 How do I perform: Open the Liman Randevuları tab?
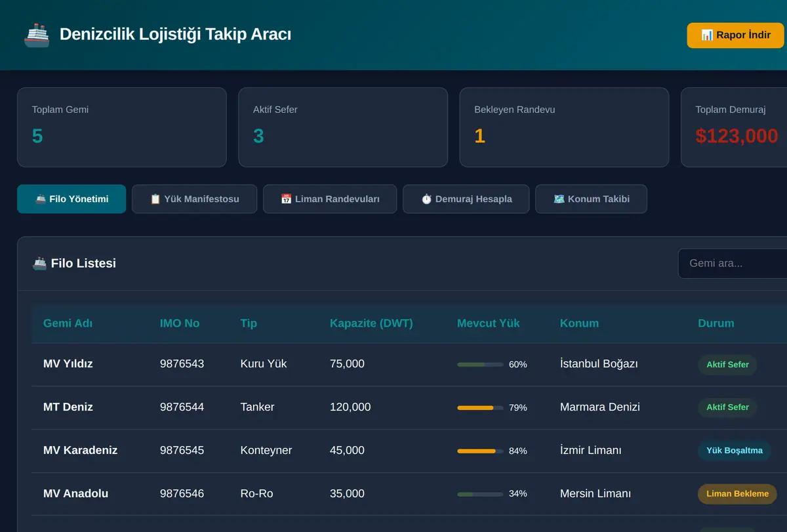pyautogui.click(x=330, y=199)
